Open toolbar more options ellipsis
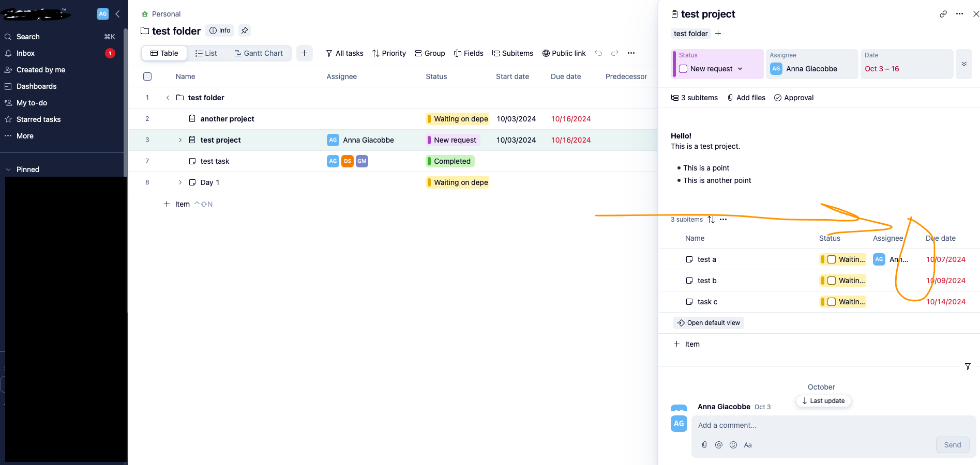 pos(631,53)
